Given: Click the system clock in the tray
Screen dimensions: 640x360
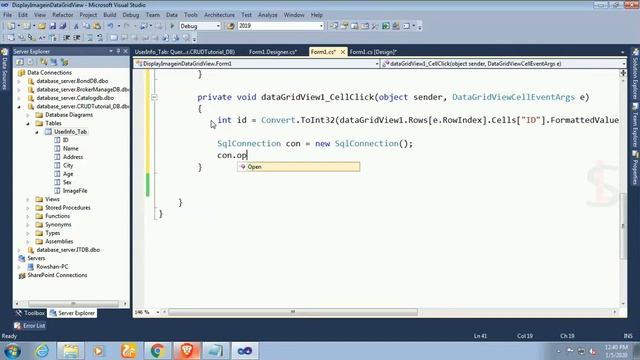Looking at the screenshot, I should click(x=616, y=351).
